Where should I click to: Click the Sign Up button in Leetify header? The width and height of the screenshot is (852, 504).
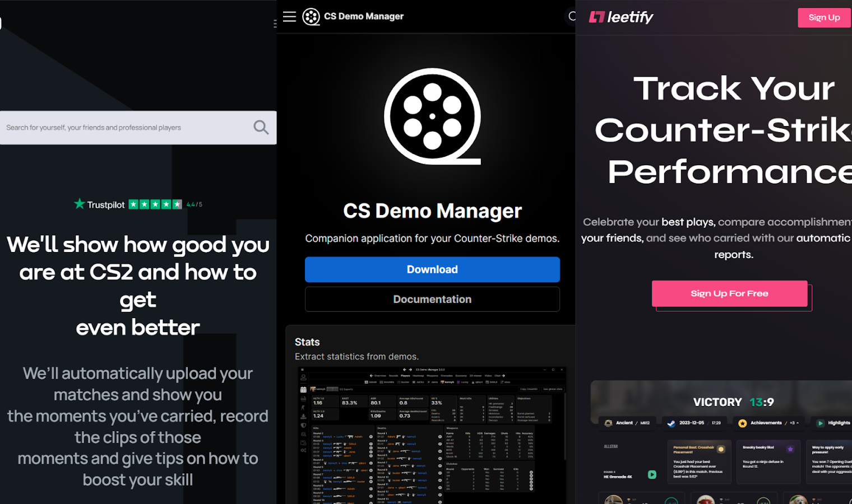tap(824, 17)
